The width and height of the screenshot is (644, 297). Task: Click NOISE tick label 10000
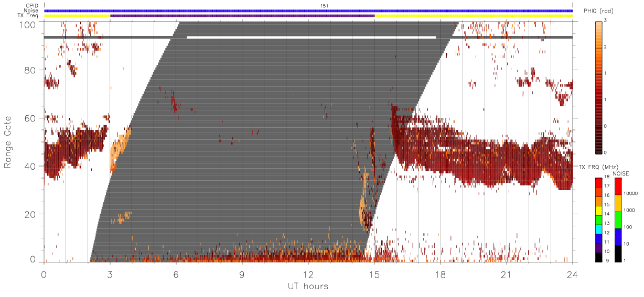tap(631, 193)
